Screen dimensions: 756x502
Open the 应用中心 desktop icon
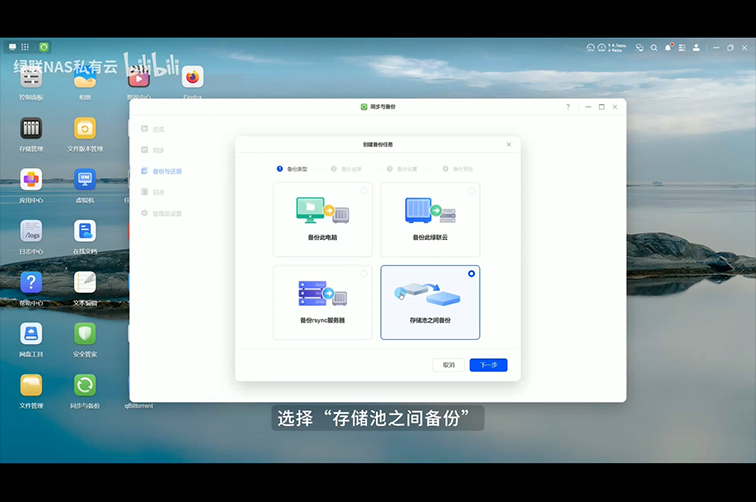pyautogui.click(x=31, y=180)
